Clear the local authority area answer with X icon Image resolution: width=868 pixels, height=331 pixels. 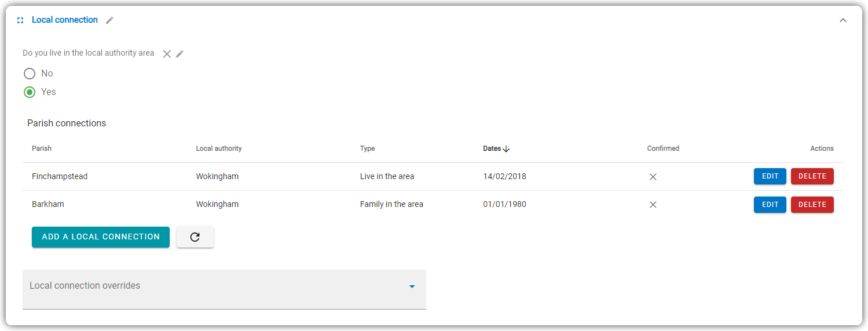167,53
